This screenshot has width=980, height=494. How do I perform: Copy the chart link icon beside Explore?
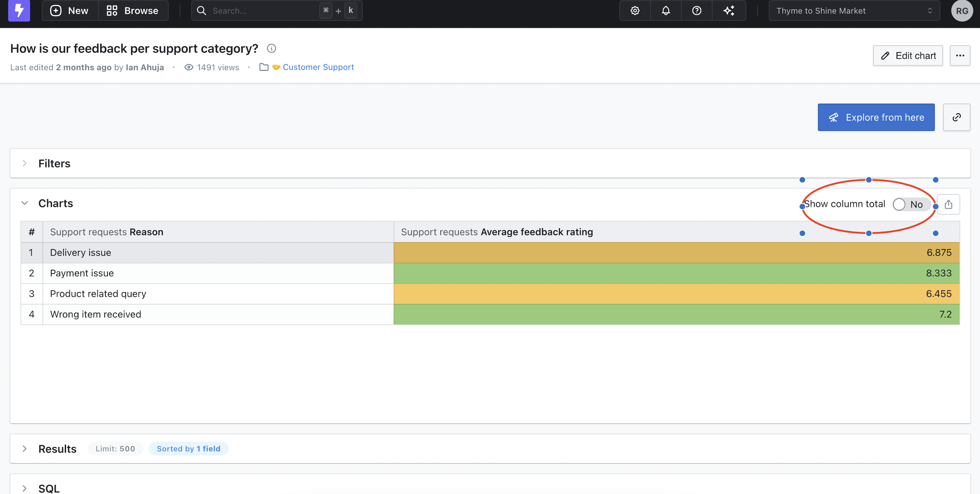tap(956, 117)
